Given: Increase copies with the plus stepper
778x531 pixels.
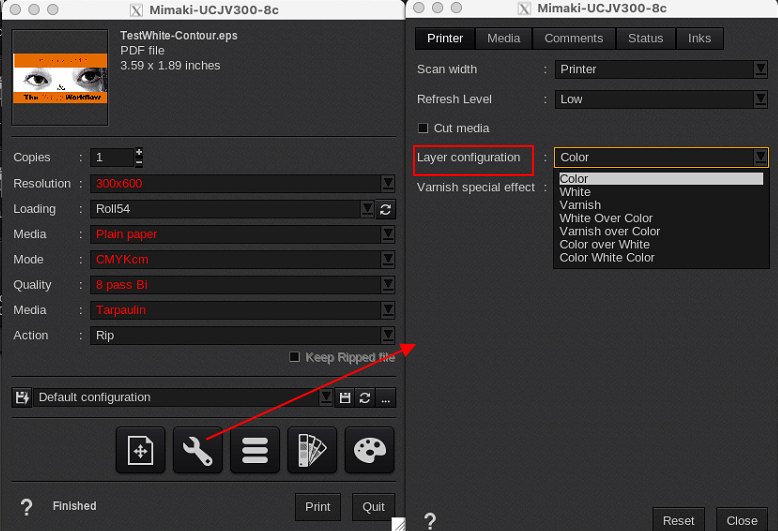Looking at the screenshot, I should tap(139, 152).
